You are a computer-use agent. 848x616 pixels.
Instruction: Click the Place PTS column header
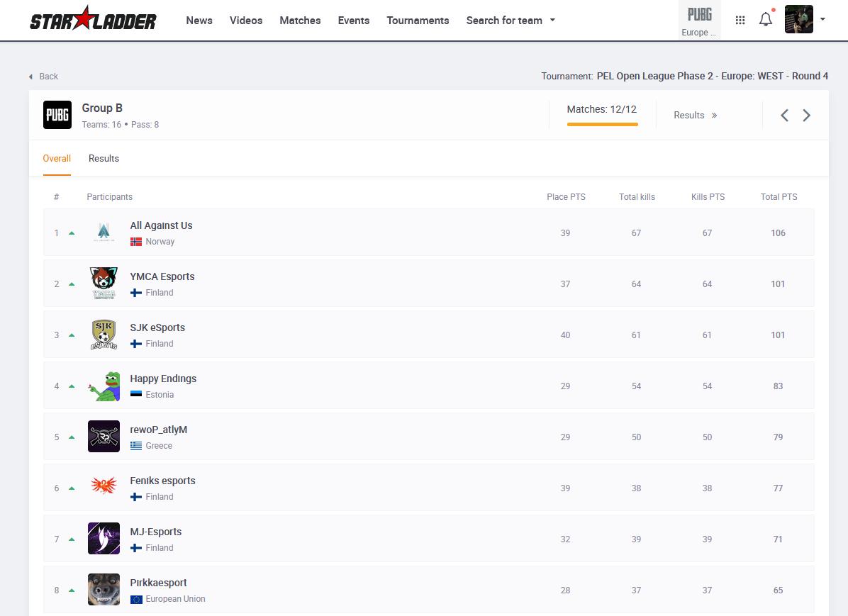(566, 197)
